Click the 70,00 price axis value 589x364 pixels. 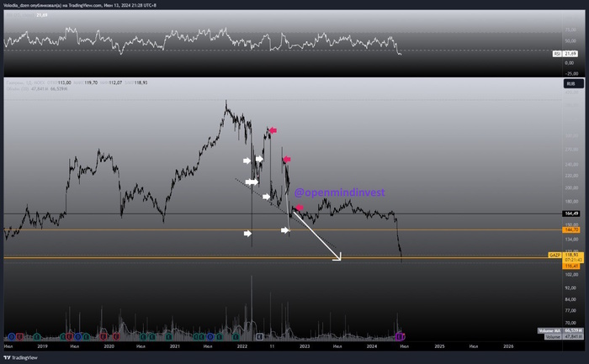tap(570, 323)
